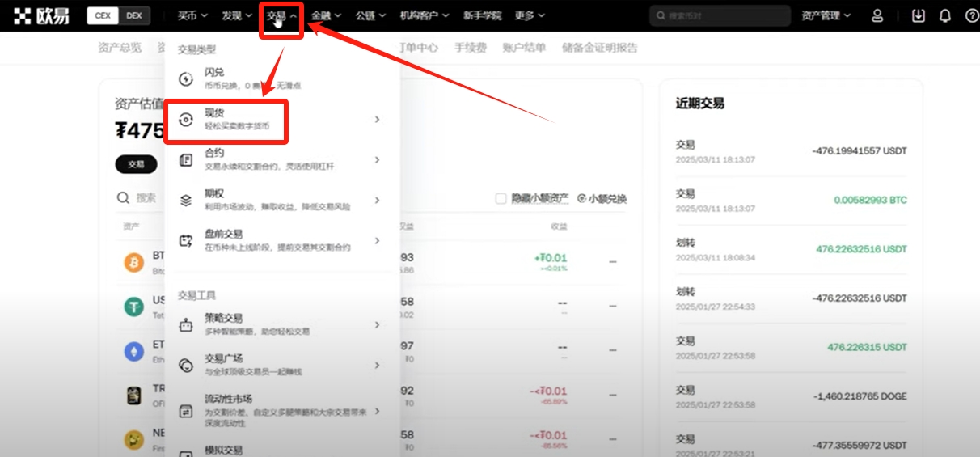The image size is (980, 457).
Task: Click the 策略交易 robot icon
Action: click(186, 325)
